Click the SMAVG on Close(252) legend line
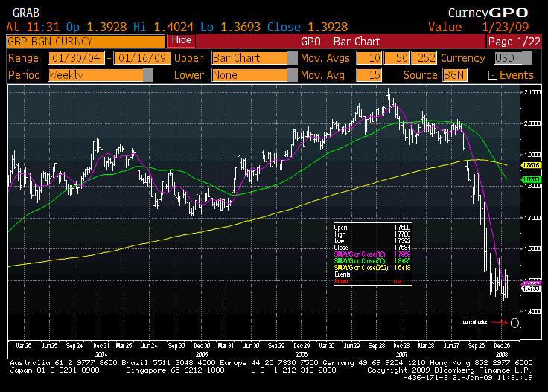The width and height of the screenshot is (548, 392). (x=372, y=267)
